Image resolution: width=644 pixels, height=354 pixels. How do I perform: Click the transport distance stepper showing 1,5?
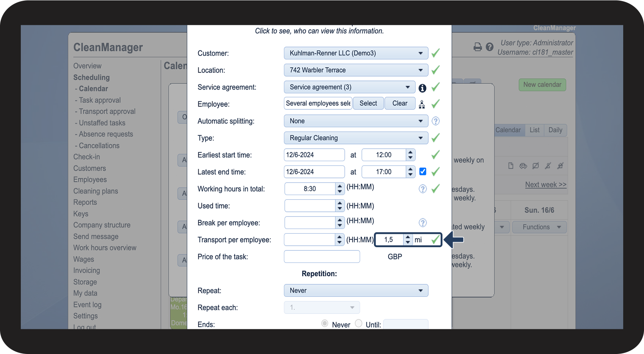pos(408,240)
